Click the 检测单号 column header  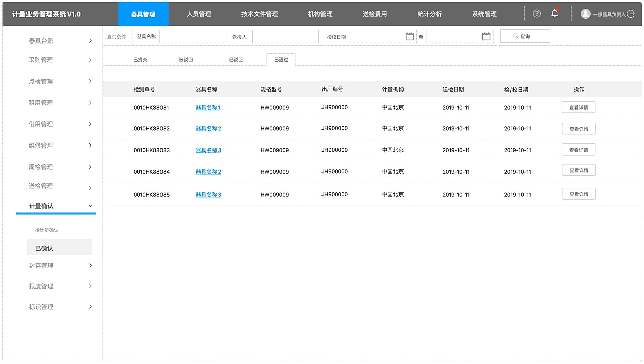point(144,89)
